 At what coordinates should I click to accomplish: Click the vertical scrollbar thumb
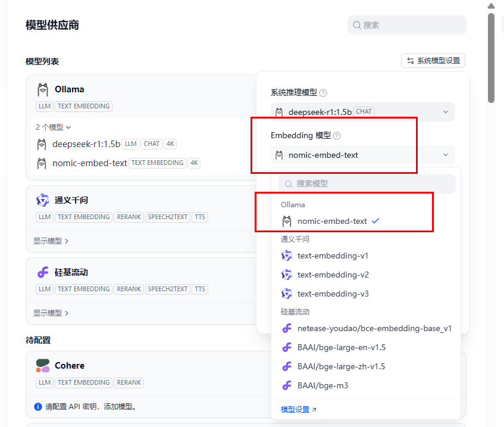coord(491,58)
